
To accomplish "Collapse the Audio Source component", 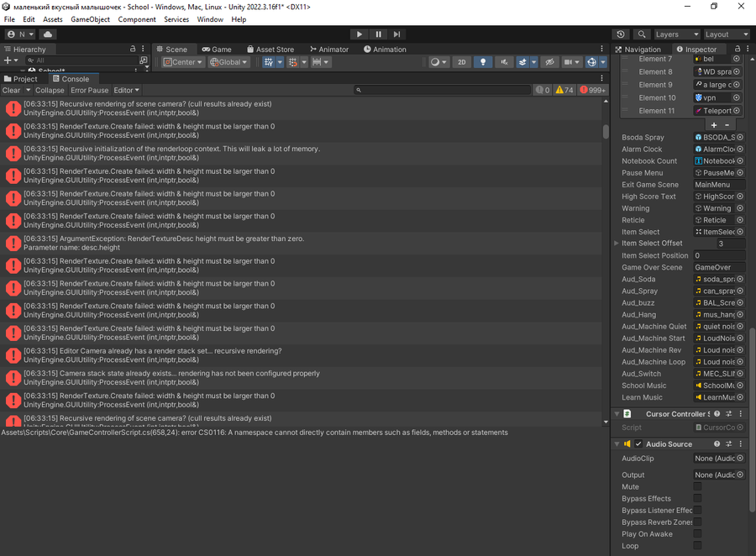I will 617,444.
